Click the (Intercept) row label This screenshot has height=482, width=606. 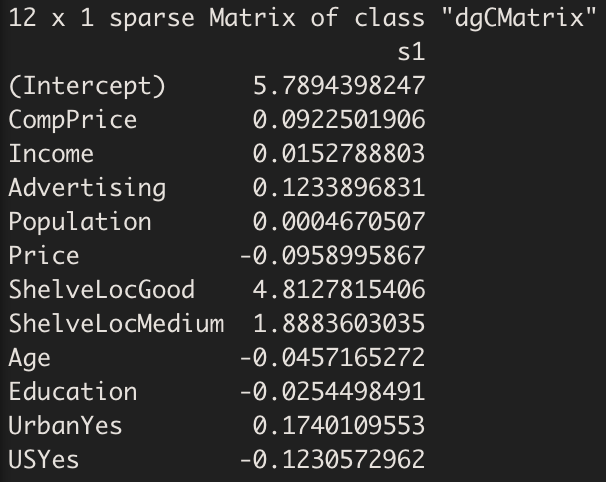[x=87, y=86]
